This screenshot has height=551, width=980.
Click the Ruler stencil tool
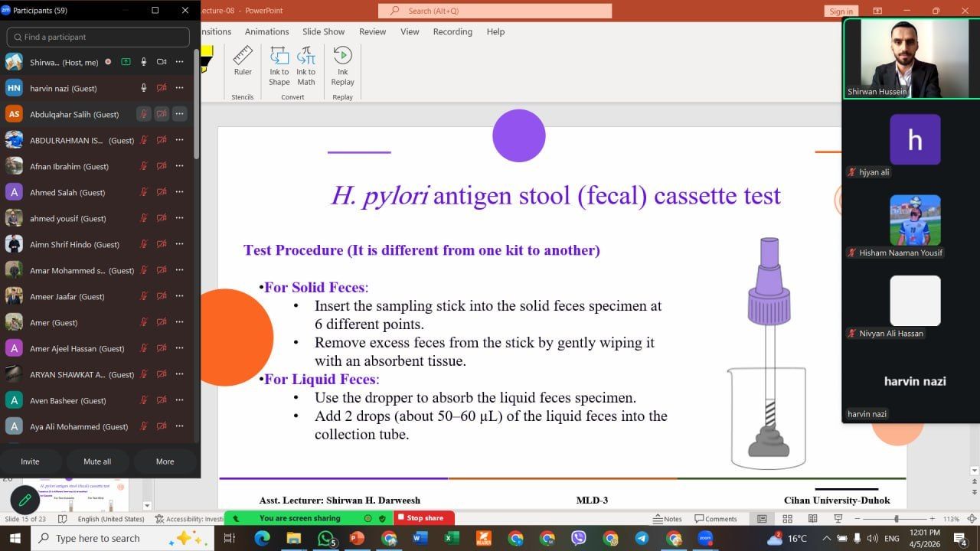click(243, 61)
